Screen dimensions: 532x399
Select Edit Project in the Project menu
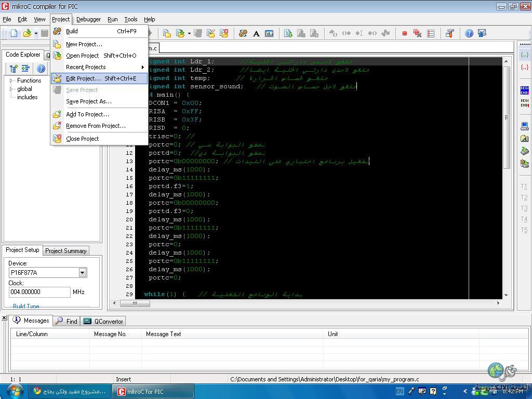point(99,78)
